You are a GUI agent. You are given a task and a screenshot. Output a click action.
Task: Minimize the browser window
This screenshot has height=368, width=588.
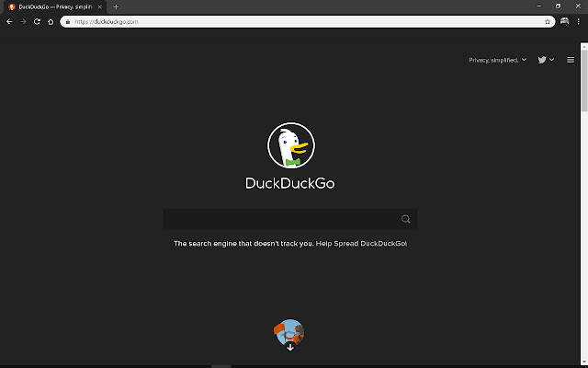click(539, 6)
